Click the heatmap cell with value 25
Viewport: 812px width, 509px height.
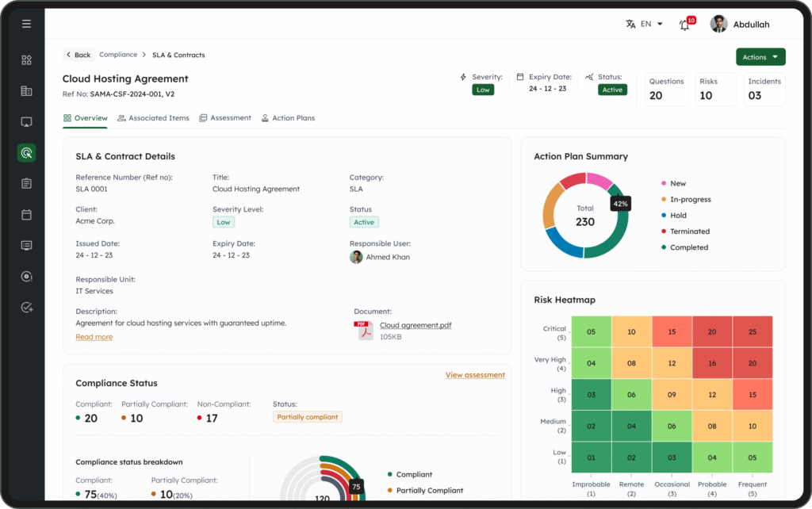click(752, 331)
